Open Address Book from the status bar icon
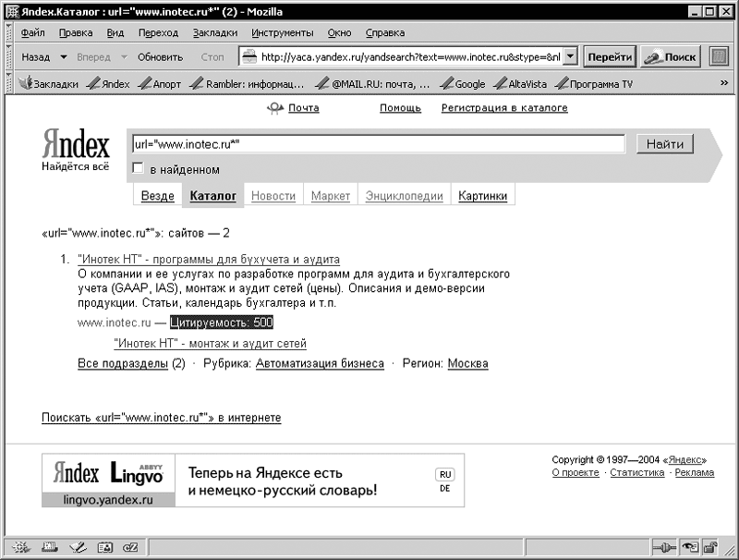This screenshot has width=739, height=560. click(x=105, y=547)
